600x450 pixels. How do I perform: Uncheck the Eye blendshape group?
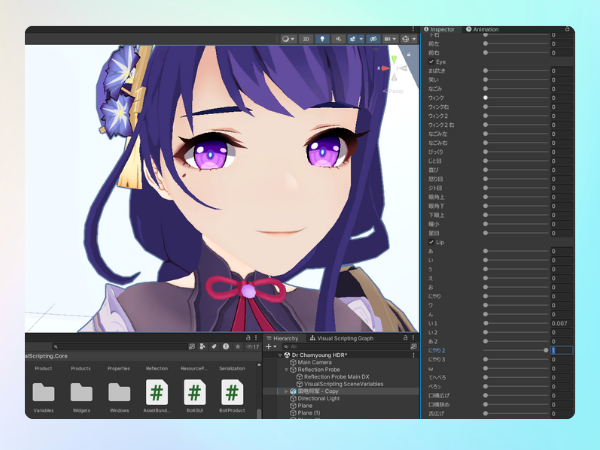click(431, 62)
